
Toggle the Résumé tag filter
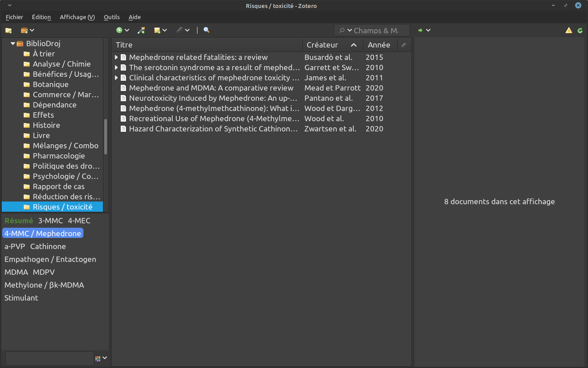coord(19,221)
